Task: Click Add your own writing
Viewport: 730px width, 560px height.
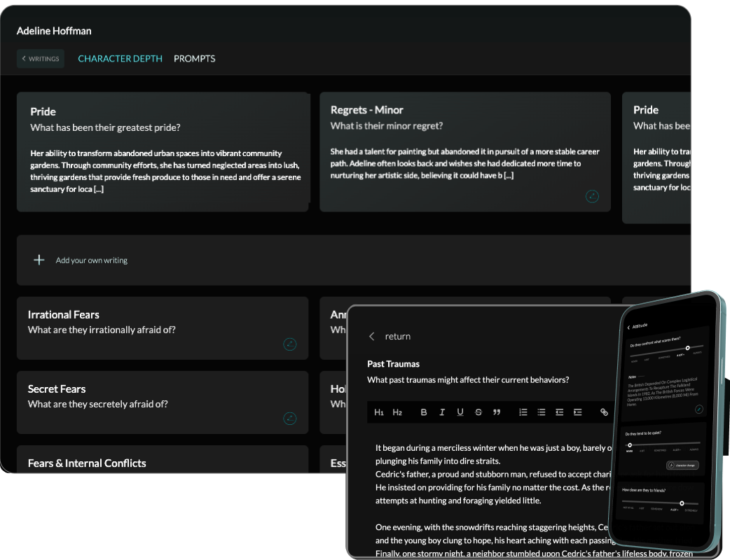Action: click(92, 260)
